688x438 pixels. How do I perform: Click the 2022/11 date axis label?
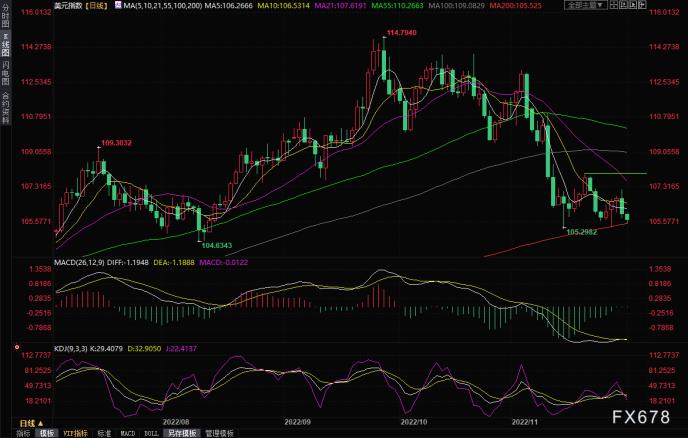tap(525, 422)
